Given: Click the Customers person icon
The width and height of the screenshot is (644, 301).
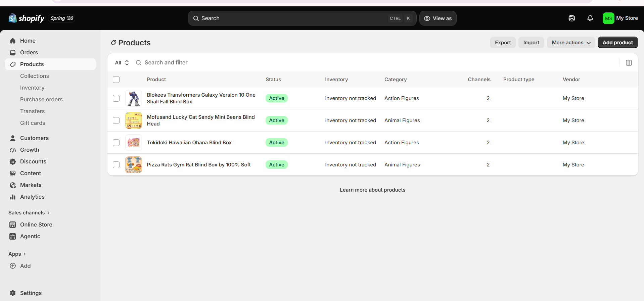Looking at the screenshot, I should pos(13,138).
